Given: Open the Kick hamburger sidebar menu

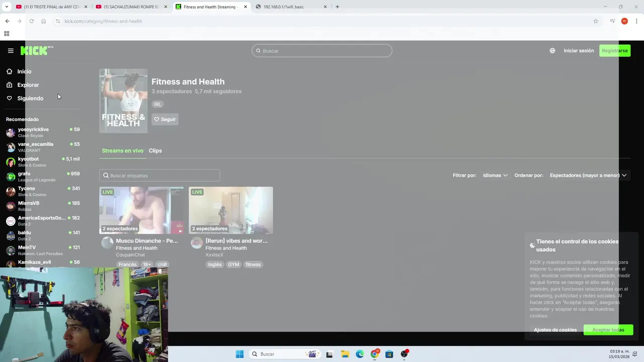Looking at the screenshot, I should pyautogui.click(x=11, y=51).
